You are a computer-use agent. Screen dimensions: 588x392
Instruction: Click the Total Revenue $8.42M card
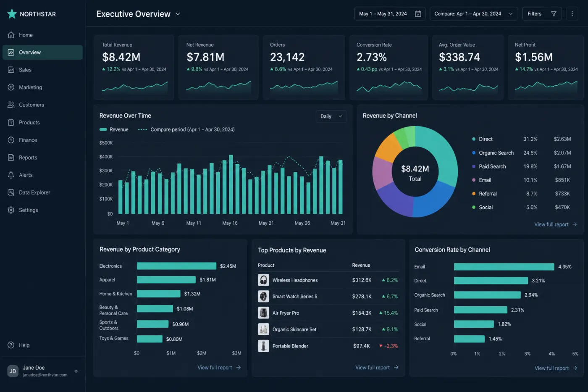click(x=134, y=68)
